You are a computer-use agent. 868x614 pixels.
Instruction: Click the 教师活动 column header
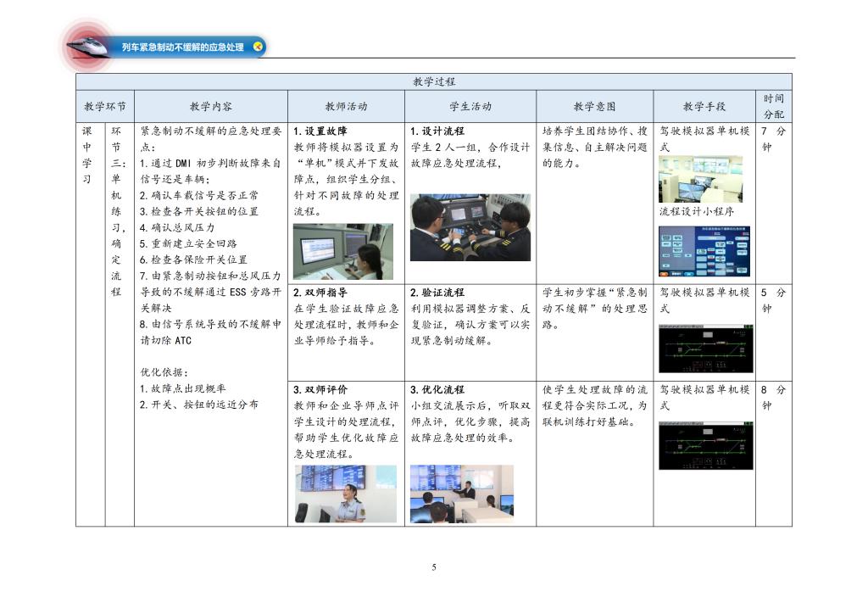[346, 107]
